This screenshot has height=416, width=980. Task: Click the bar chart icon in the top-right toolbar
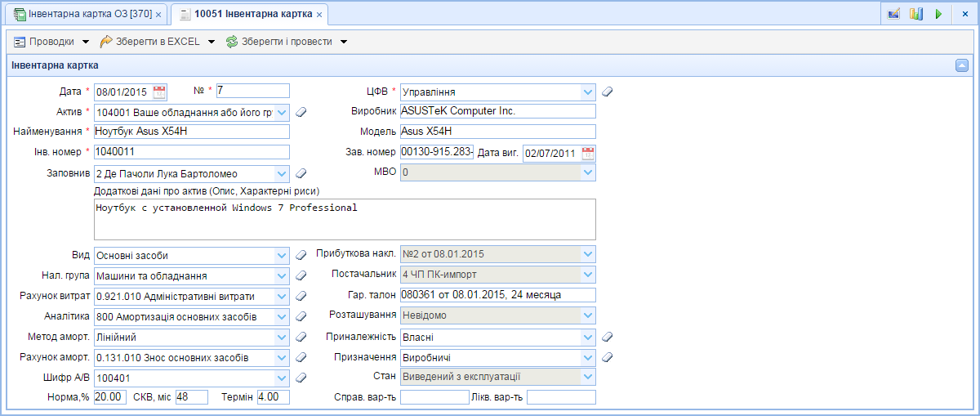point(916,14)
